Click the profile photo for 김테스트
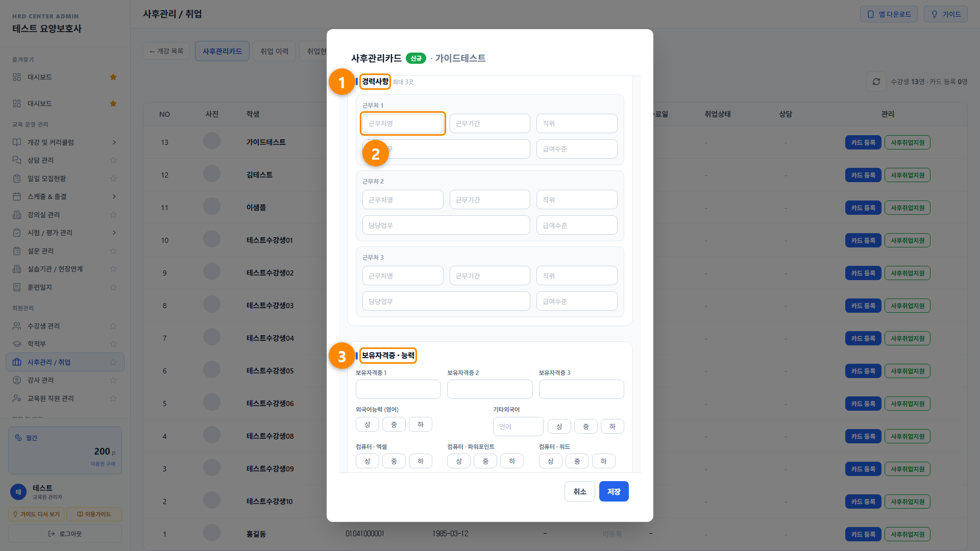Image resolution: width=980 pixels, height=551 pixels. 212,174
